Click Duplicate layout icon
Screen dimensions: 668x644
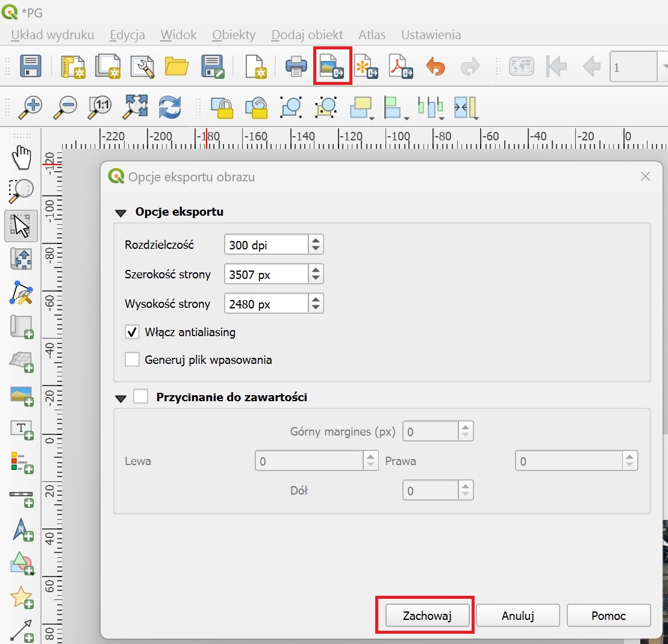click(x=108, y=66)
